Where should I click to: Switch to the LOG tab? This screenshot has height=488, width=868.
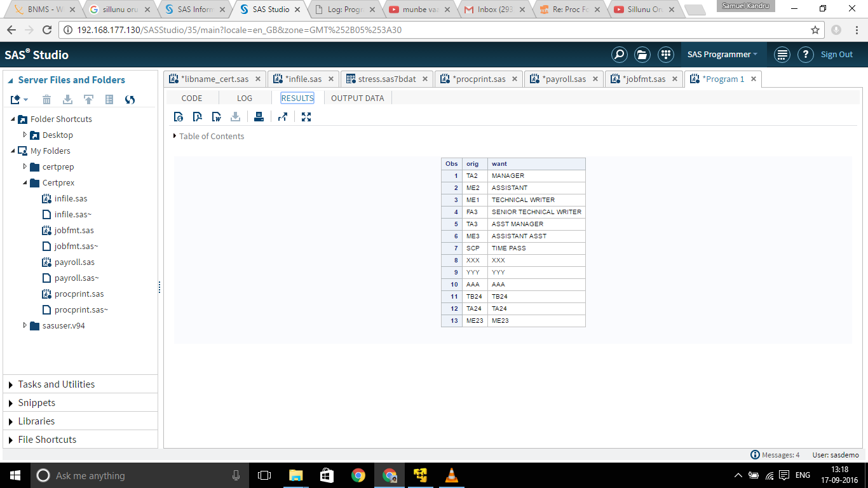245,98
